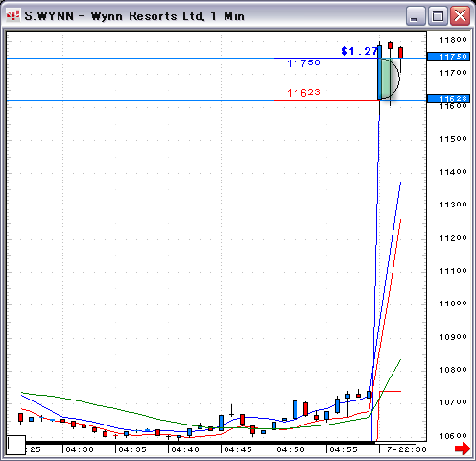The width and height of the screenshot is (476, 461).
Task: Click the 7-22:30 date label
Action: coord(406,449)
